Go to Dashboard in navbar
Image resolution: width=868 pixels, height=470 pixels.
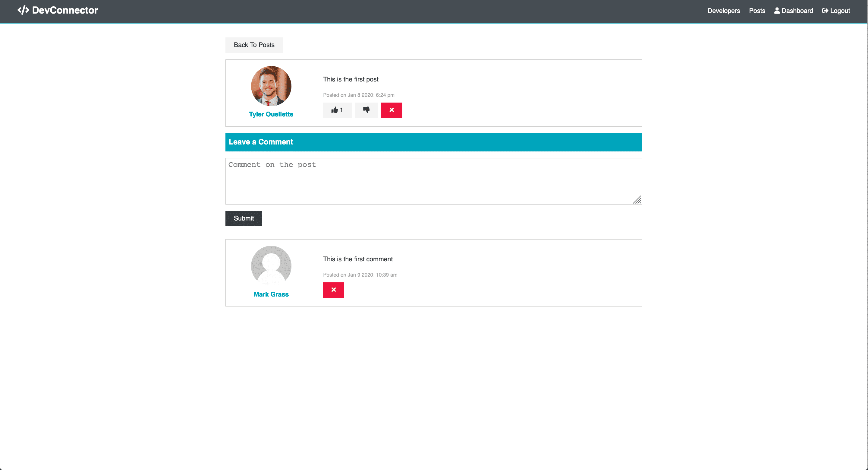(x=793, y=11)
